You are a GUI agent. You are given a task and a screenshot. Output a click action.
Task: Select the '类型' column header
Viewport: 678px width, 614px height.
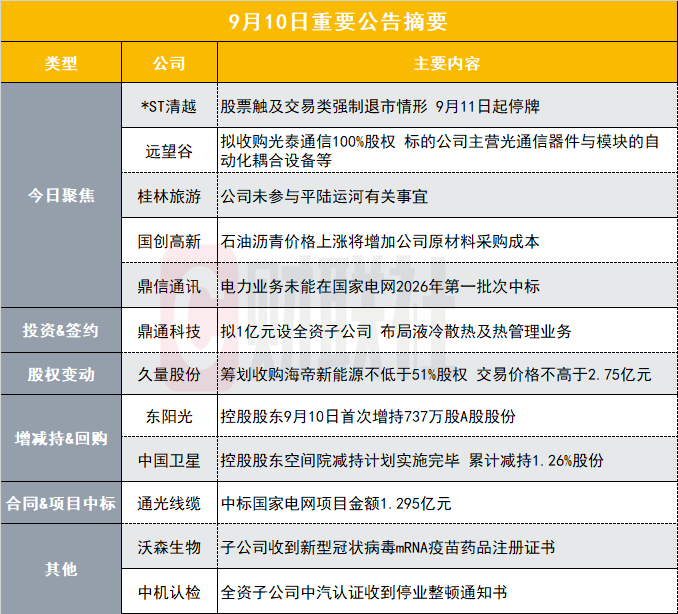pyautogui.click(x=61, y=63)
